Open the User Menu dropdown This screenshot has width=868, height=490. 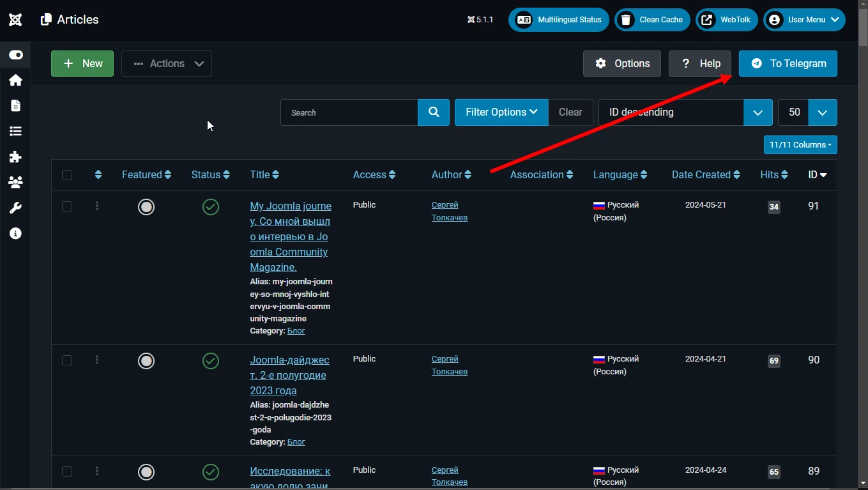[804, 20]
